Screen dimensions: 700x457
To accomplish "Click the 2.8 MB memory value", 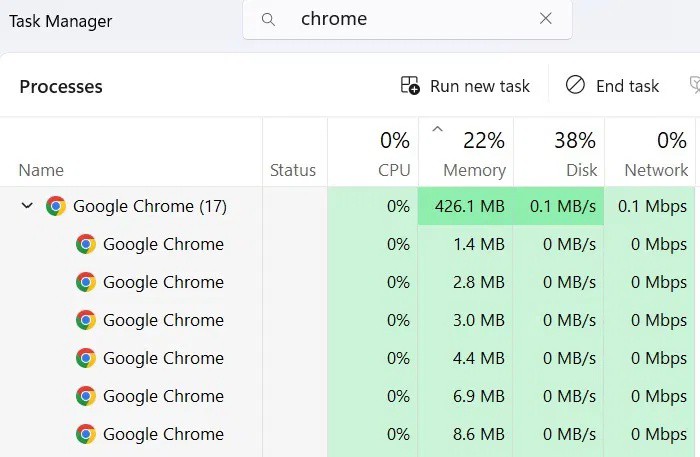I will click(x=479, y=282).
